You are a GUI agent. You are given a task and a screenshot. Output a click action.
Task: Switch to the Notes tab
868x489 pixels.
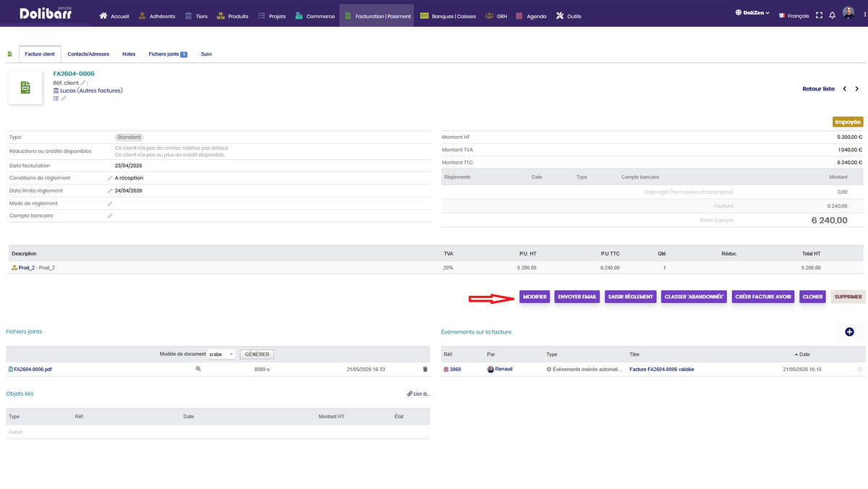click(129, 54)
